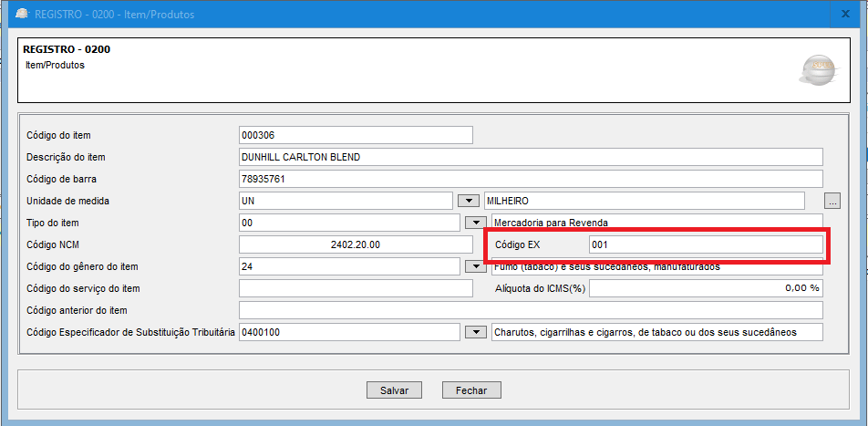This screenshot has width=868, height=426.
Task: Focus the Código EX field
Action: [705, 244]
